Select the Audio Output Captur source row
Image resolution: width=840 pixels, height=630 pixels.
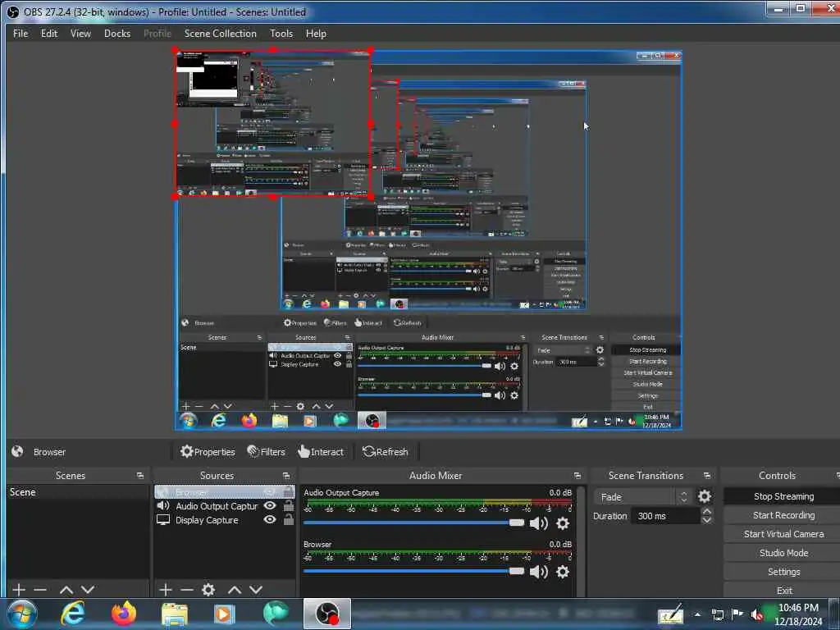(224, 505)
